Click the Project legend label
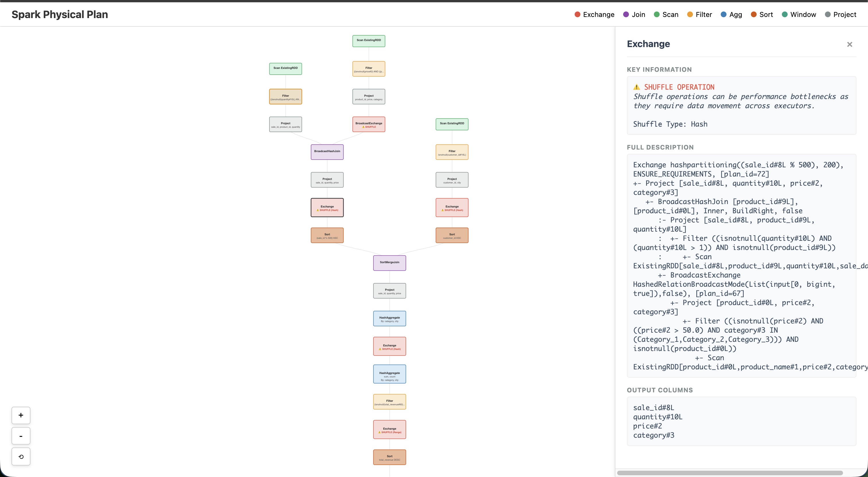 point(844,14)
